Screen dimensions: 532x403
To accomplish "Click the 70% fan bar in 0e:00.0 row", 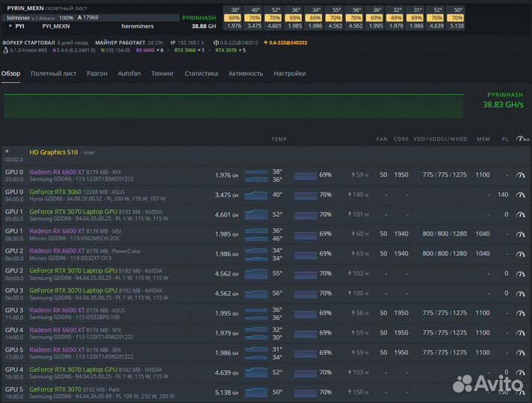I will pyautogui.click(x=306, y=293).
